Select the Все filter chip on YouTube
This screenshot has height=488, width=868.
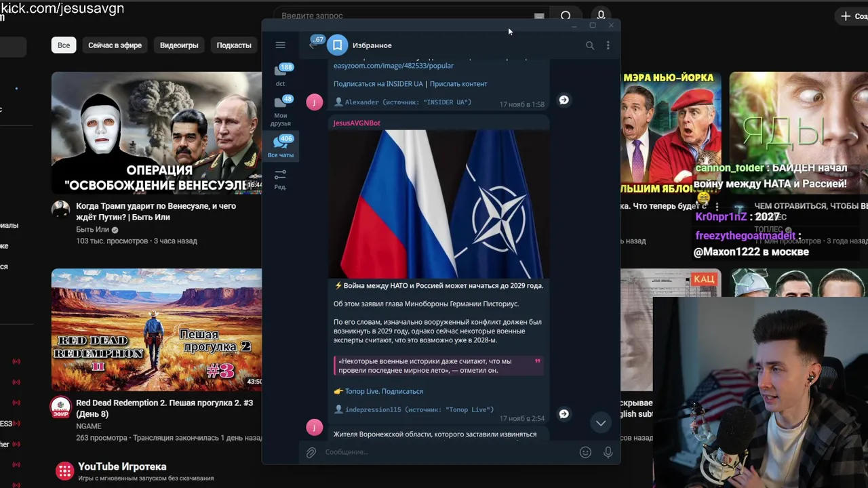[x=63, y=45]
